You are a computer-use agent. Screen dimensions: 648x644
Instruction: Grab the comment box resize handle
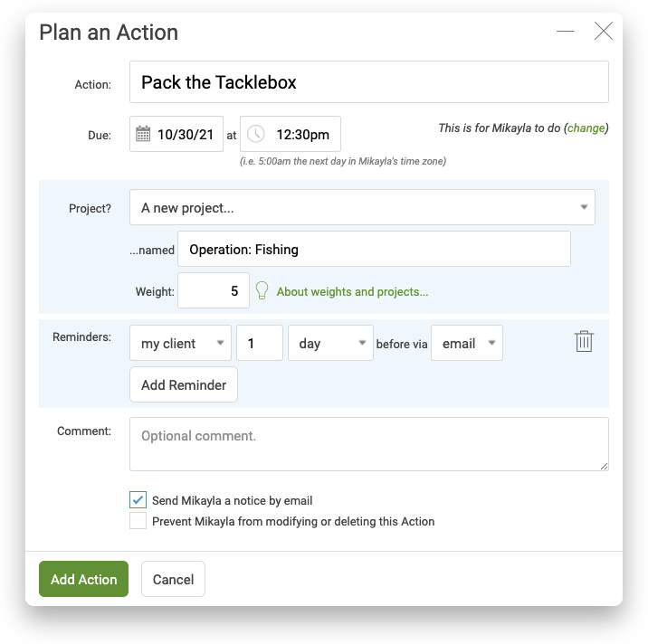(x=604, y=466)
